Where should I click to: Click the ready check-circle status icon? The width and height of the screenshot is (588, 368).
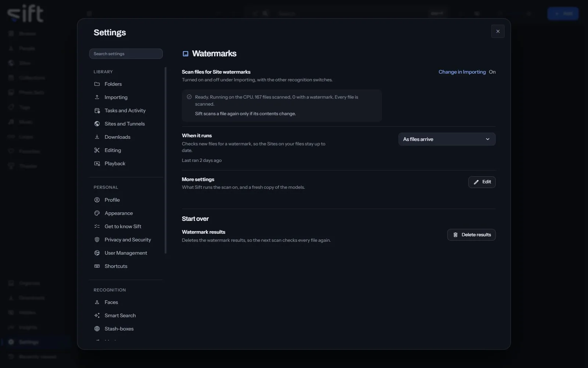pos(189,97)
